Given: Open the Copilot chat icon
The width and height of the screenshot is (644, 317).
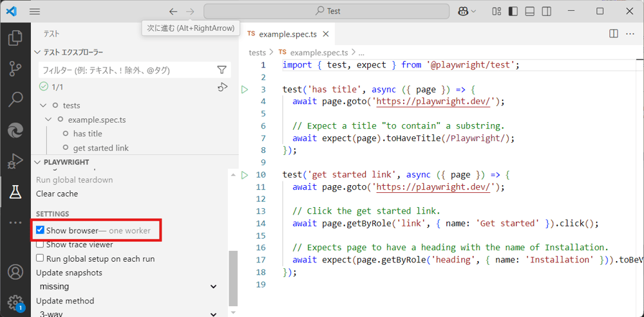Looking at the screenshot, I should (x=463, y=12).
